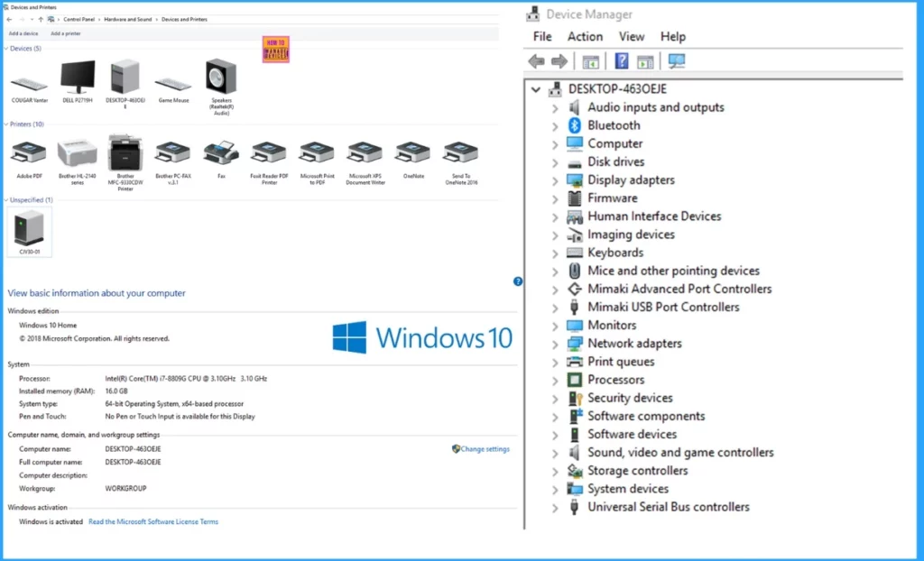Select the Game Mouse device icon
The height and width of the screenshot is (561, 924).
(173, 84)
